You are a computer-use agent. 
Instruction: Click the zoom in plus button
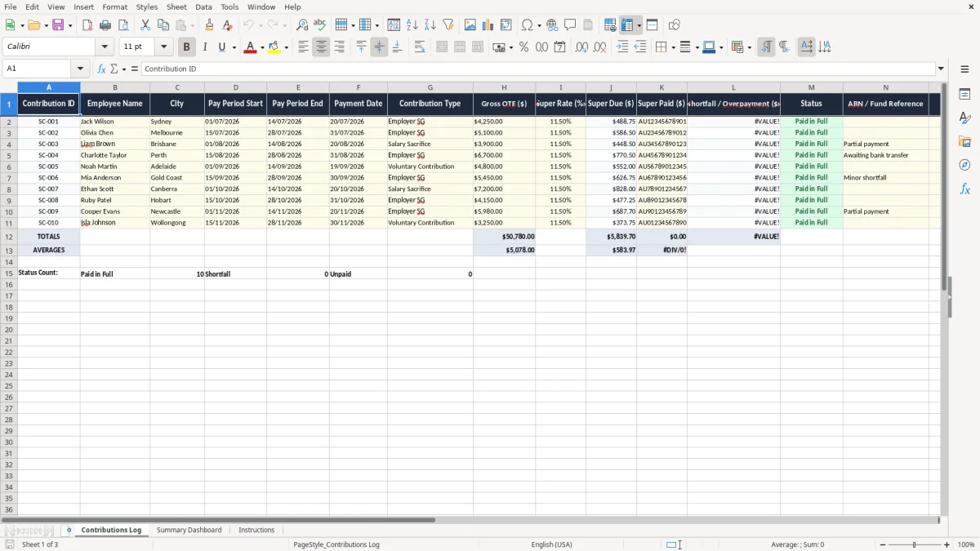(947, 544)
